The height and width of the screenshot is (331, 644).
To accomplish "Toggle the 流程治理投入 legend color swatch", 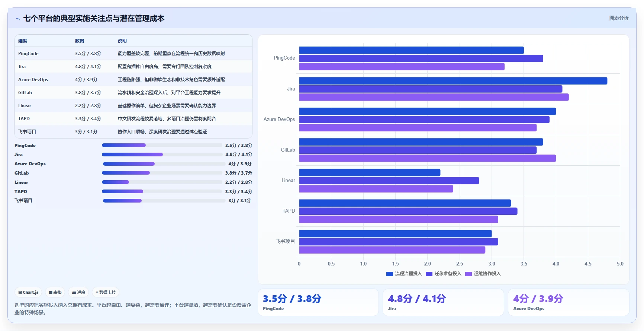I will pos(390,274).
